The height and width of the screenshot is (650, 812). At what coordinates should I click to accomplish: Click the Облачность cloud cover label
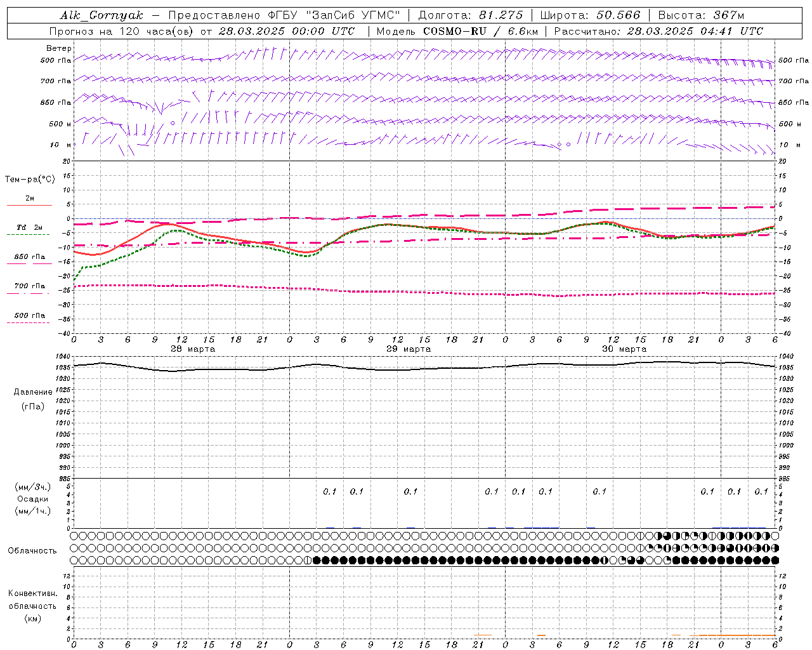click(x=32, y=550)
